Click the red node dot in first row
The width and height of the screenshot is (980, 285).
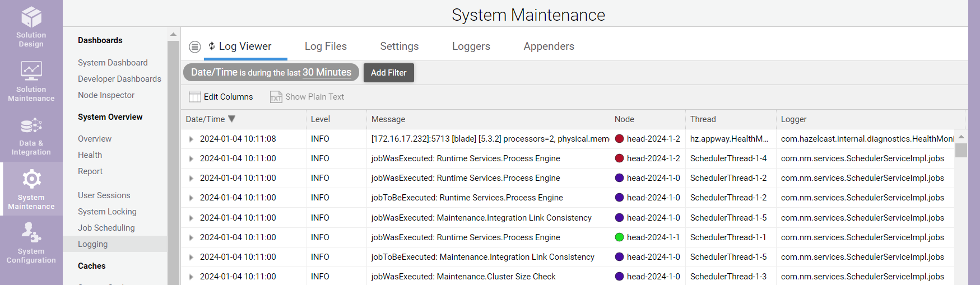pos(619,139)
